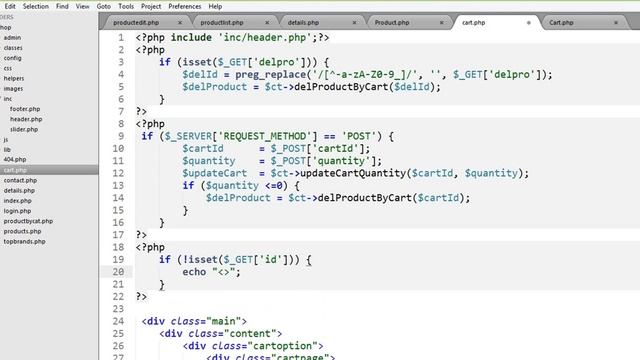Select the active cart.php tab
The height and width of the screenshot is (360, 640).
tap(473, 23)
